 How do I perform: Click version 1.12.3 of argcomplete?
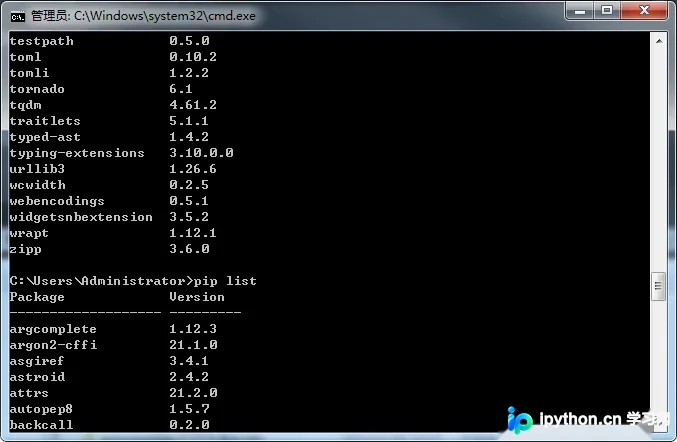click(x=193, y=329)
